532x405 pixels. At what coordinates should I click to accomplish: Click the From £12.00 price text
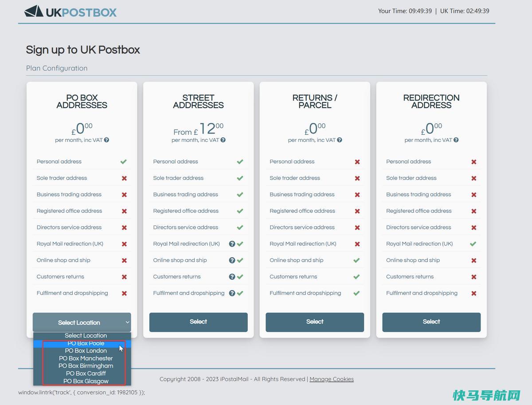click(x=198, y=129)
